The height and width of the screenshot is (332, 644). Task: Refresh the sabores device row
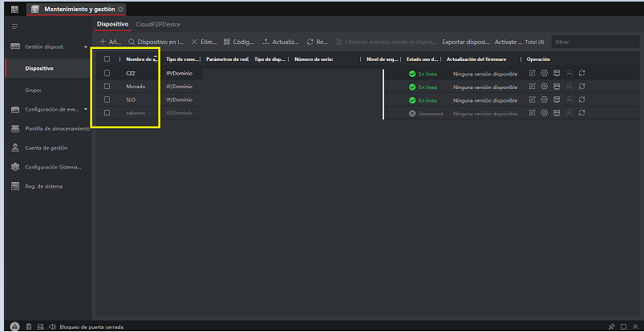581,113
